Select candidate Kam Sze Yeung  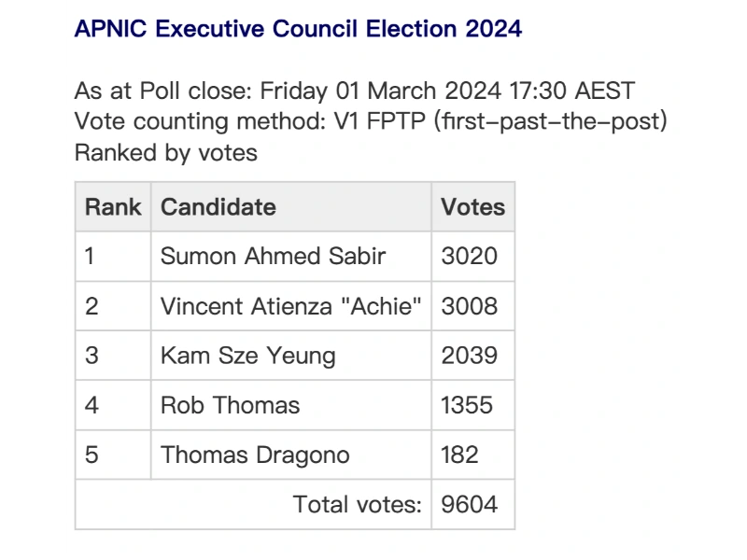point(247,356)
